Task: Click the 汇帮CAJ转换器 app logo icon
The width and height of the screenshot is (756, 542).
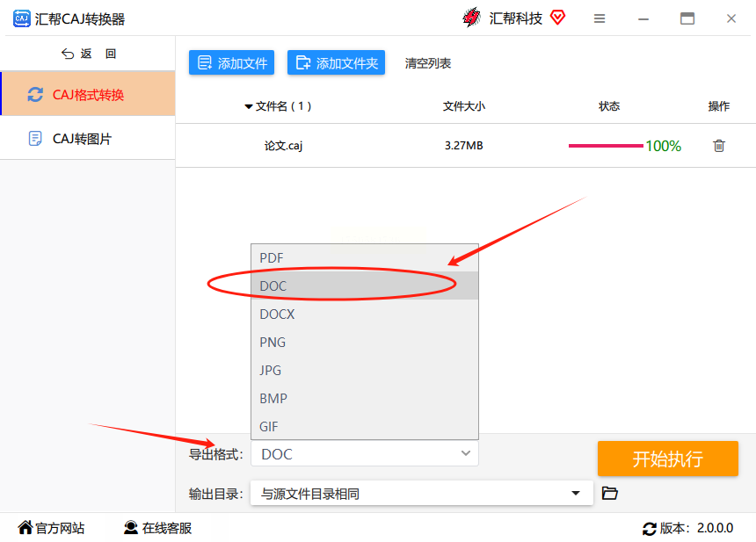Action: (x=21, y=18)
